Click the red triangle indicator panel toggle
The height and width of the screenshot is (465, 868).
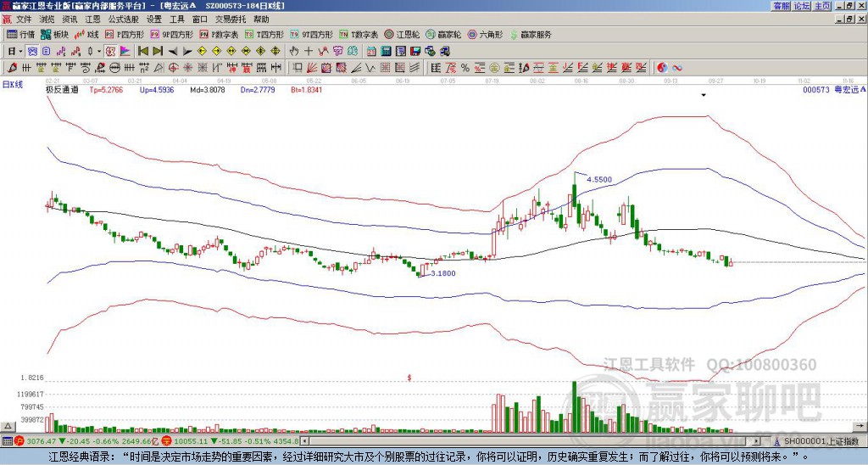click(x=8, y=426)
